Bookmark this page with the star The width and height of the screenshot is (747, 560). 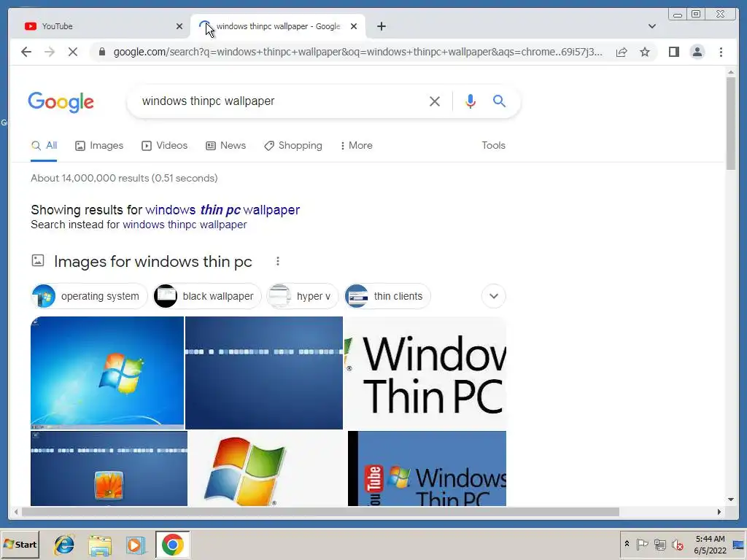click(x=645, y=52)
